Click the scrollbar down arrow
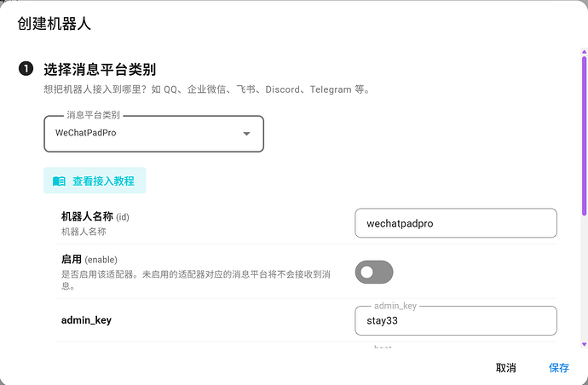 (x=584, y=344)
